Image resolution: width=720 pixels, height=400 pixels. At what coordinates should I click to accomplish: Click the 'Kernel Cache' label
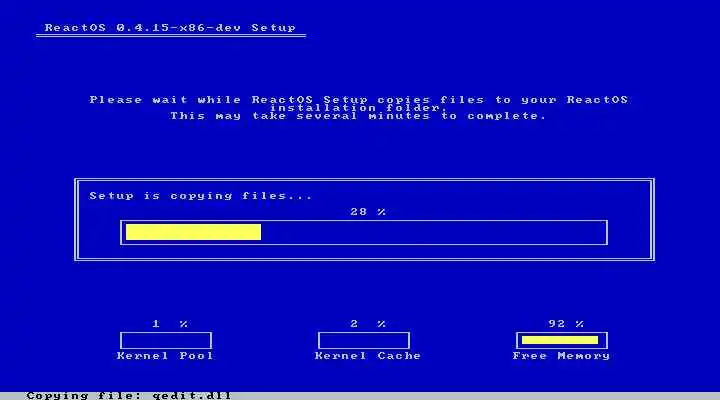[x=368, y=356]
